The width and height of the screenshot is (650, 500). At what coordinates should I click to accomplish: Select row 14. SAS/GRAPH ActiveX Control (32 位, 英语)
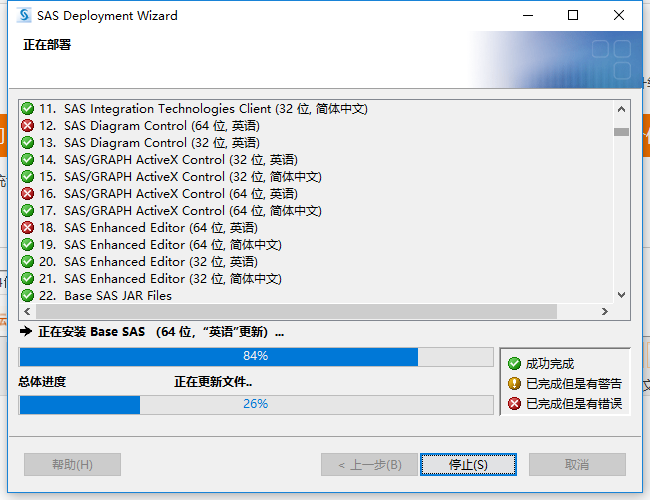[316, 160]
